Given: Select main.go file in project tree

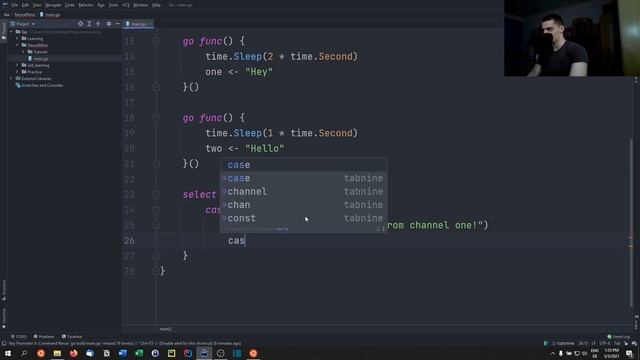Looking at the screenshot, I should 38,58.
